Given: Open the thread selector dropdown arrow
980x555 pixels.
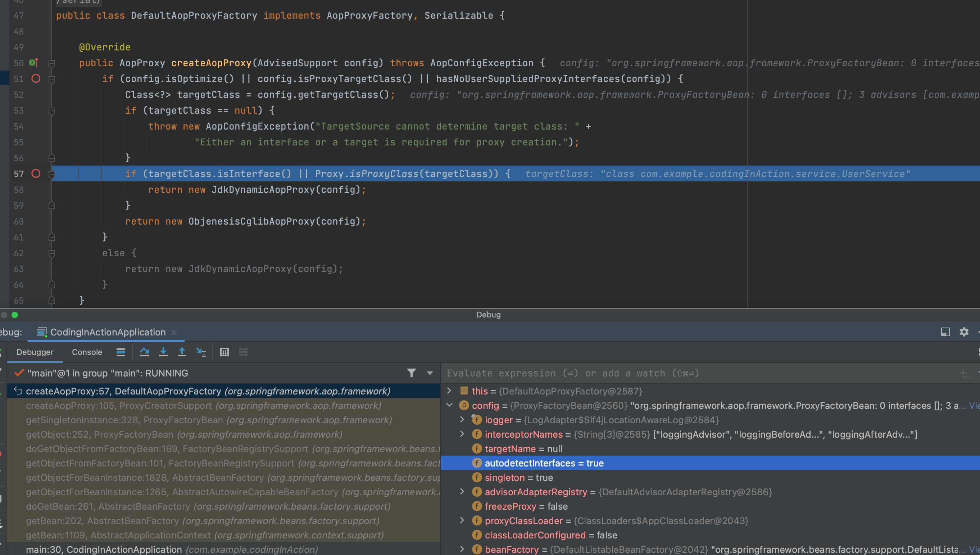Looking at the screenshot, I should (x=430, y=373).
